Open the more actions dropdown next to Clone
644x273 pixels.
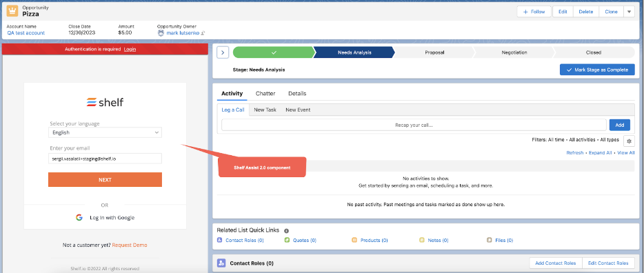(x=629, y=12)
